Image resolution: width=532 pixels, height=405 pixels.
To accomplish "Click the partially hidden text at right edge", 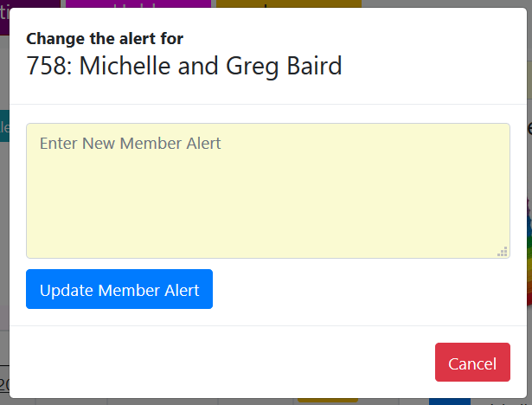I will point(529,130).
